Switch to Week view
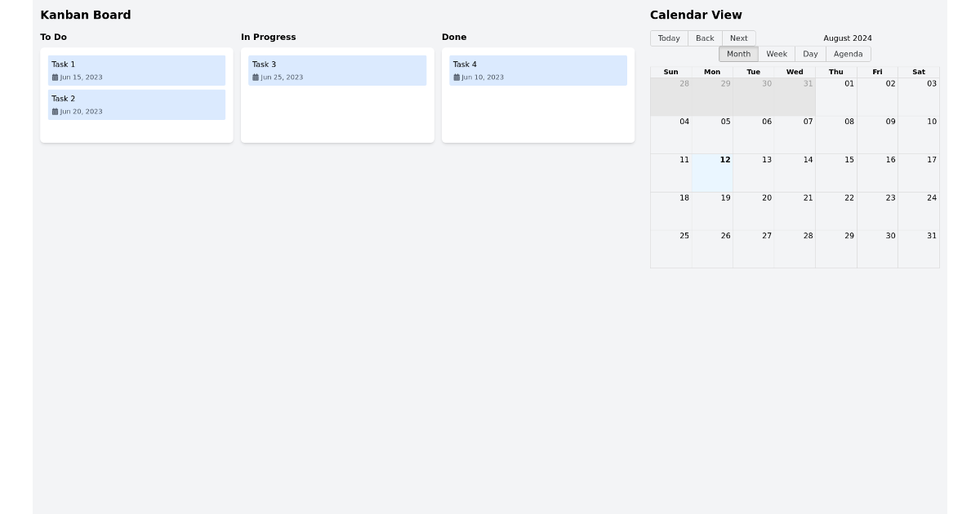Image resolution: width=980 pixels, height=514 pixels. click(776, 54)
